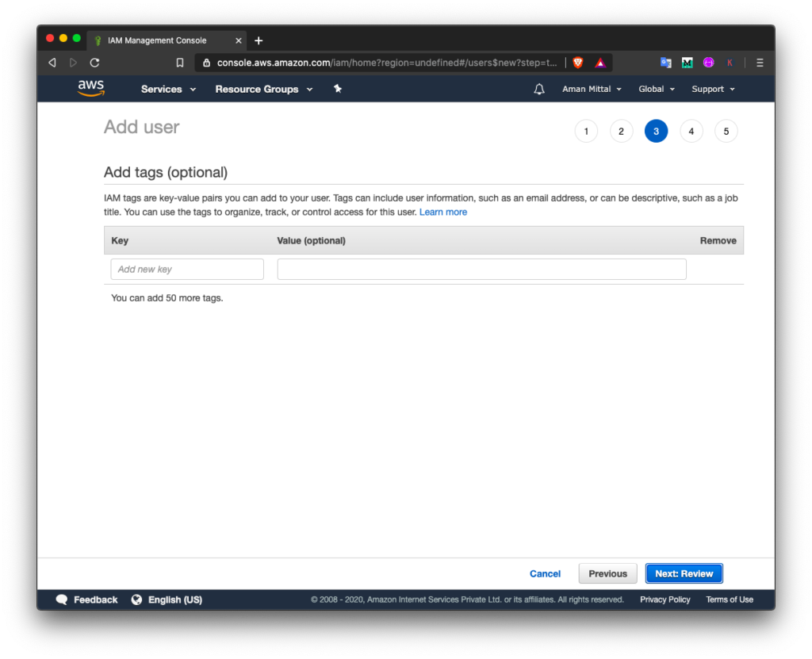Click the pinned shortcuts pin icon
Viewport: 812px width, 659px height.
(x=337, y=89)
